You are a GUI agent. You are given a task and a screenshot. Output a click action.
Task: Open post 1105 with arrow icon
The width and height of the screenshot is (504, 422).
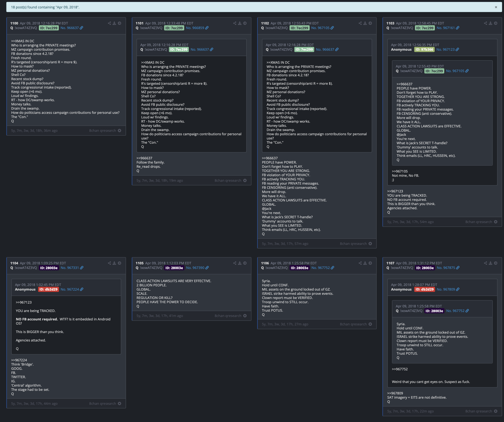pos(245,263)
